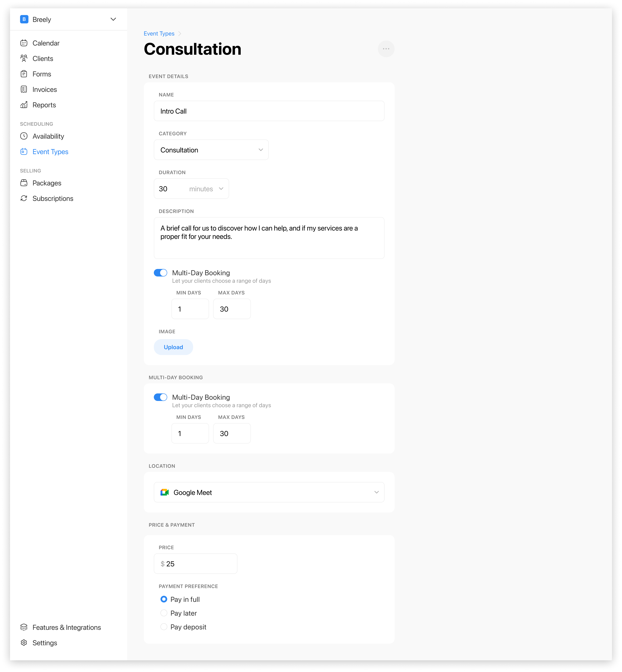
Task: Expand the Breely workspace switcher
Action: tap(113, 19)
